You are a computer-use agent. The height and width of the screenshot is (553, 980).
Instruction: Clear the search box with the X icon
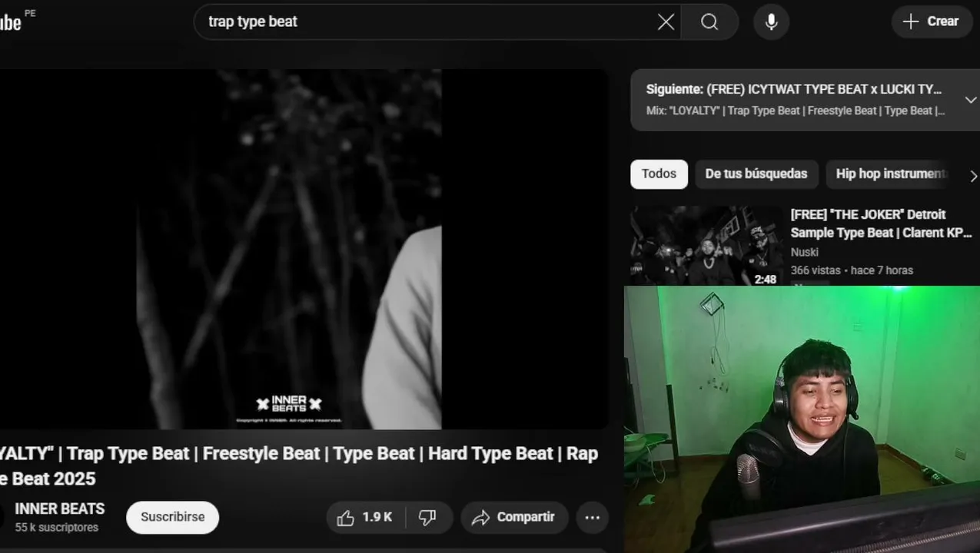coord(666,22)
